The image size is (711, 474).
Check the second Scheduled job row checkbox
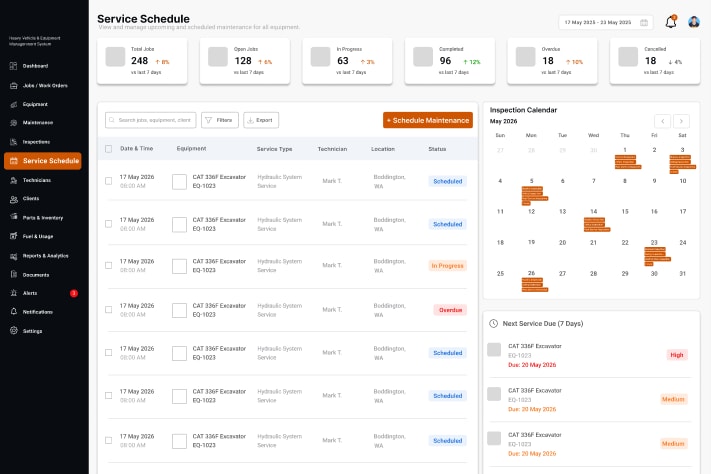tap(108, 224)
